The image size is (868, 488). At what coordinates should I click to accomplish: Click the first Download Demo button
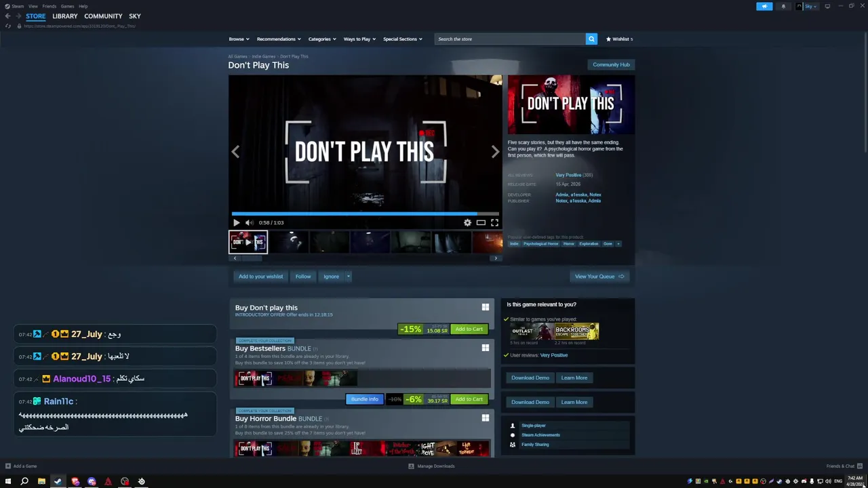530,378
